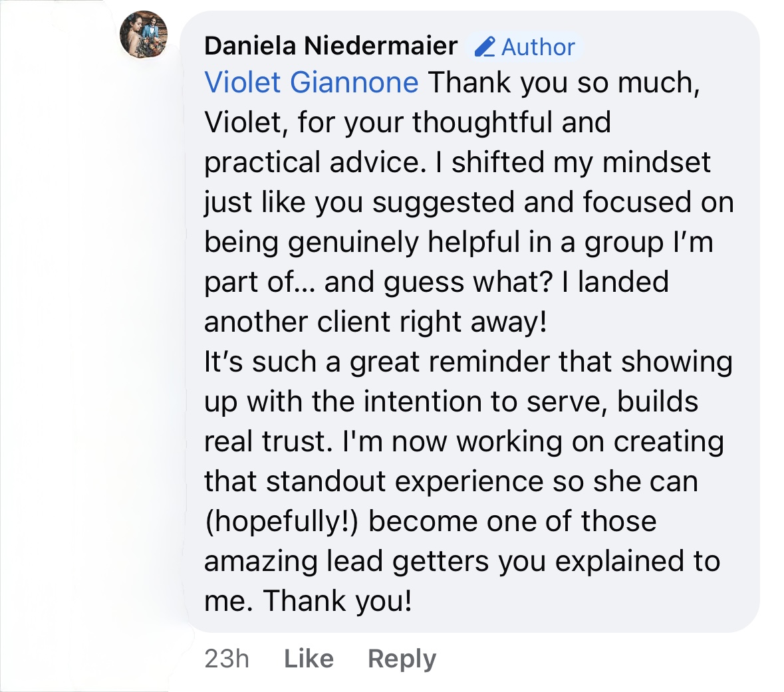This screenshot has height=692, width=784.
Task: Click the pencil icon beside Author
Action: tap(484, 47)
